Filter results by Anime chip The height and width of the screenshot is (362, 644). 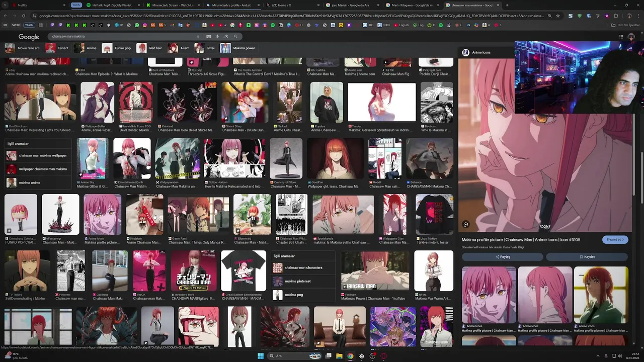point(86,48)
